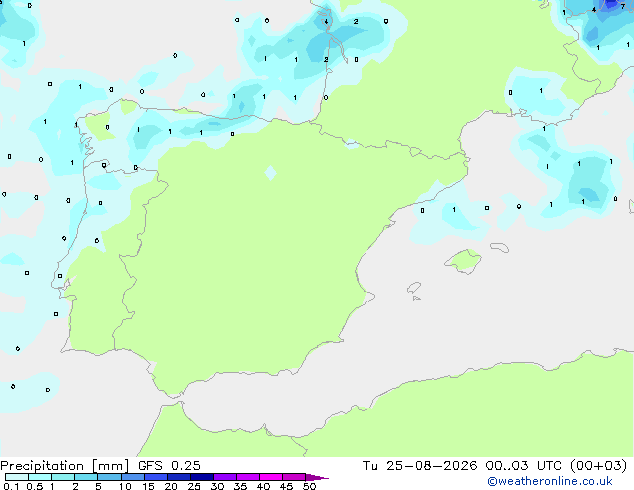This screenshot has height=490, width=634.
Task: Click the "00..03 UTC" time range
Action: [523, 466]
